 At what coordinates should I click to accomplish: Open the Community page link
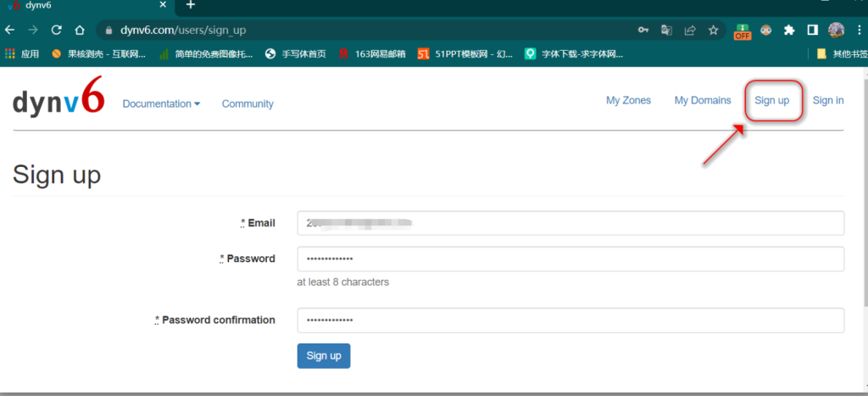[x=248, y=103]
